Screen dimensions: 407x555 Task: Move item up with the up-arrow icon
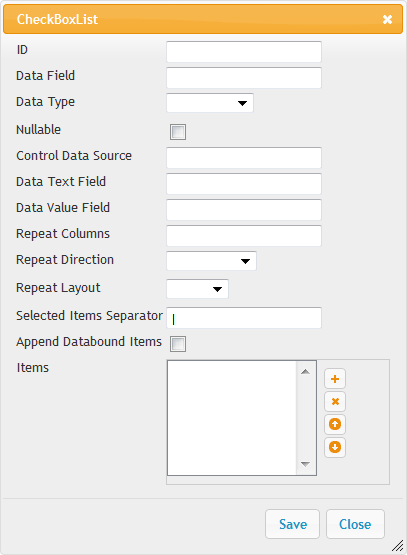(335, 424)
